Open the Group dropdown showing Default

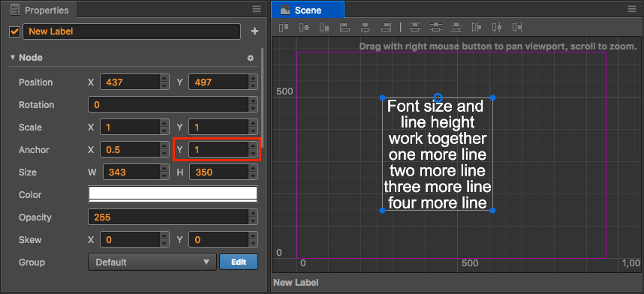point(152,262)
